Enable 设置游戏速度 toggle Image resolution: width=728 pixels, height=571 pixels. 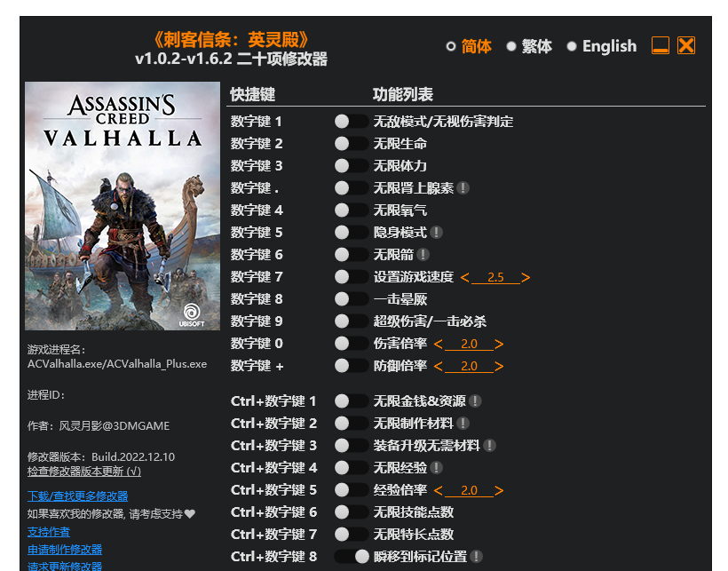pyautogui.click(x=352, y=277)
